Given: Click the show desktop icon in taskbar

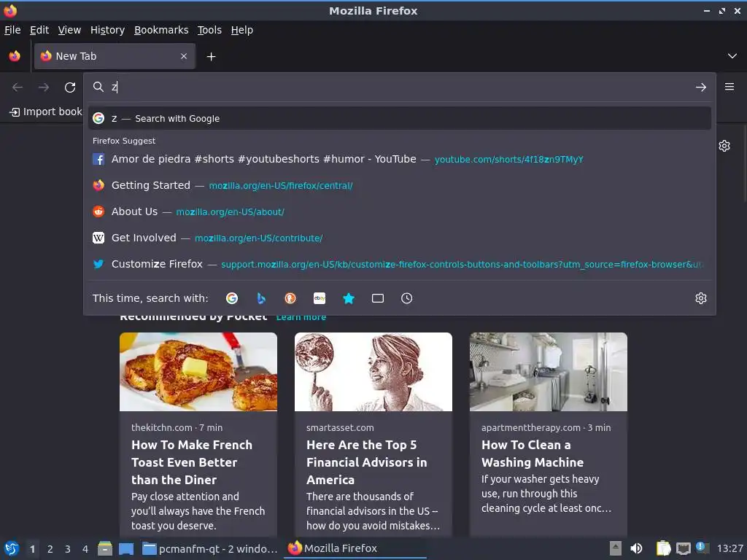Looking at the screenshot, I should tap(126, 548).
